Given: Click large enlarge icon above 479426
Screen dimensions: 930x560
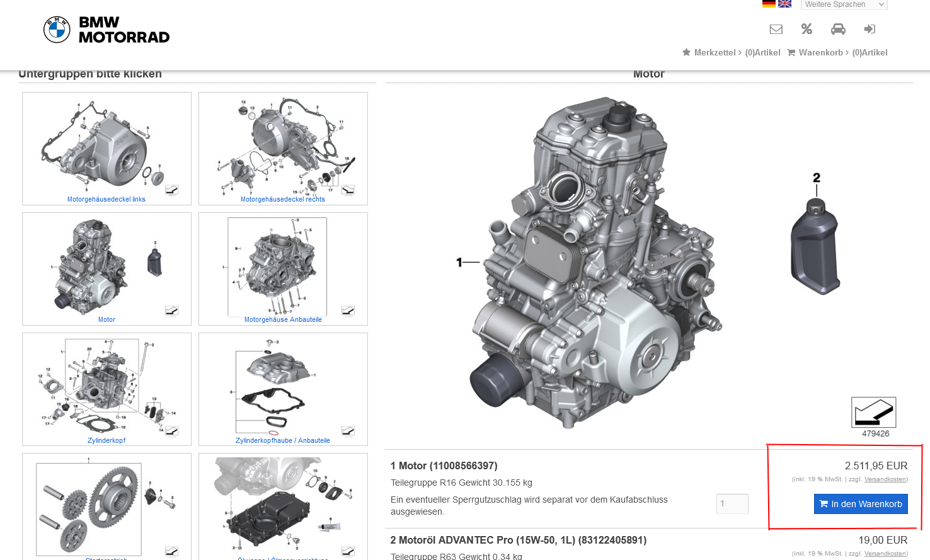Looking at the screenshot, I should pyautogui.click(x=873, y=413).
